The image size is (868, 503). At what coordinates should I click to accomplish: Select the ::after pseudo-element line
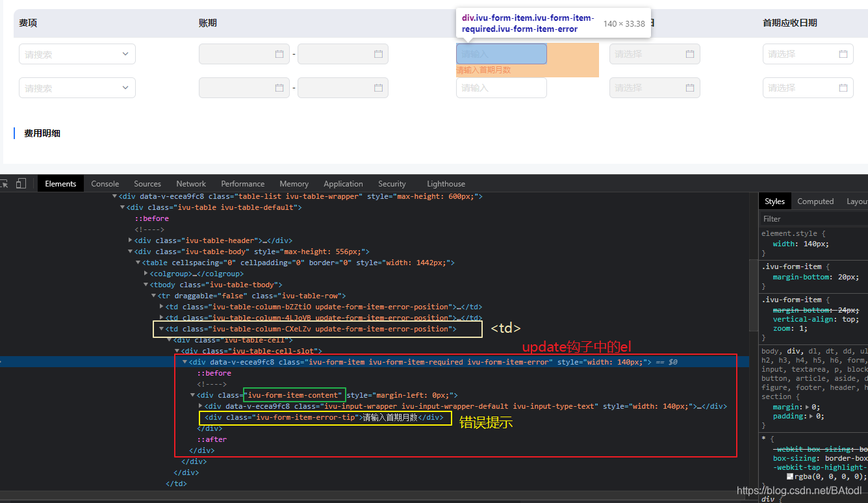[x=212, y=439]
